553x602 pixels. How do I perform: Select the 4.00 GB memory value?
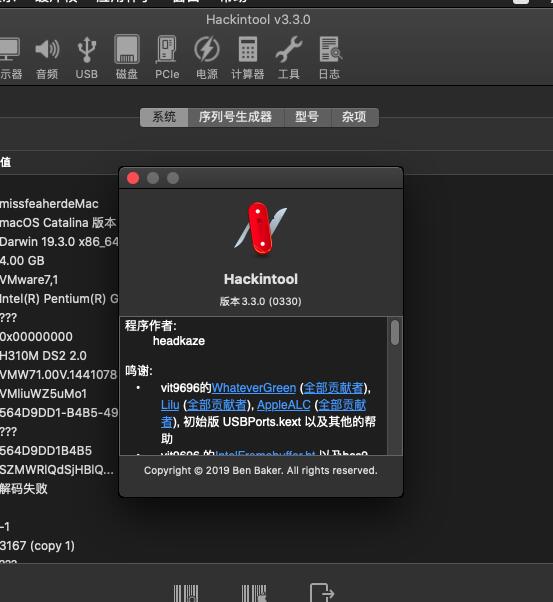[x=22, y=261]
